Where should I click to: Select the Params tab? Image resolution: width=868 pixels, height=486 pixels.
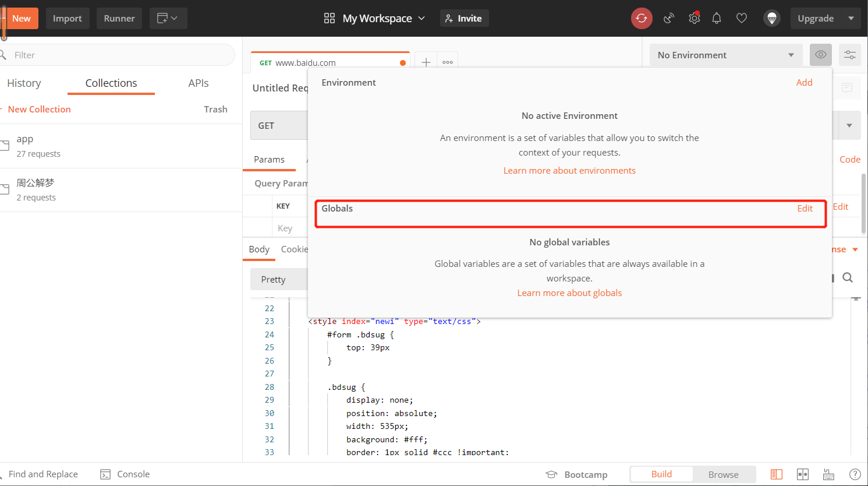point(269,159)
